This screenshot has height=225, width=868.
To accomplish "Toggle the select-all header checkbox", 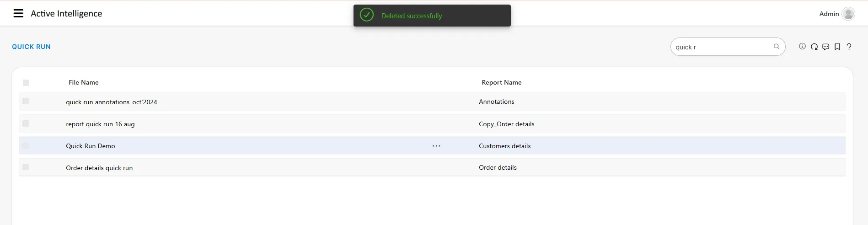I will click(x=26, y=83).
